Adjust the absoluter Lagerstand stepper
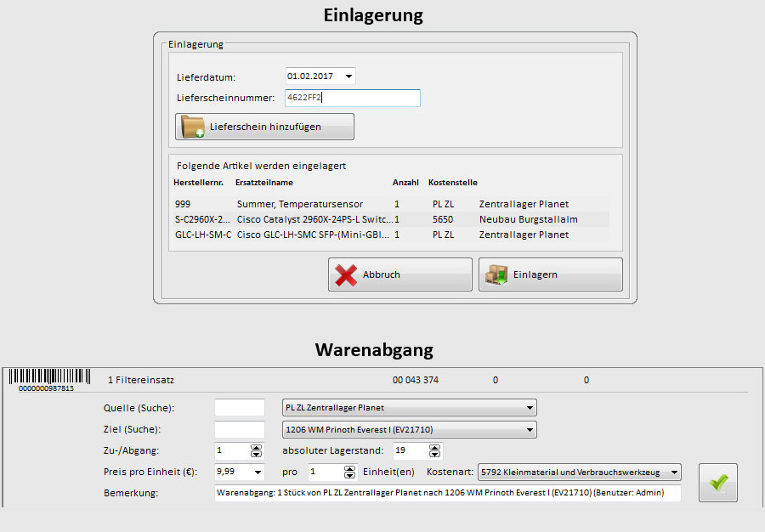This screenshot has width=765, height=532. coord(435,450)
